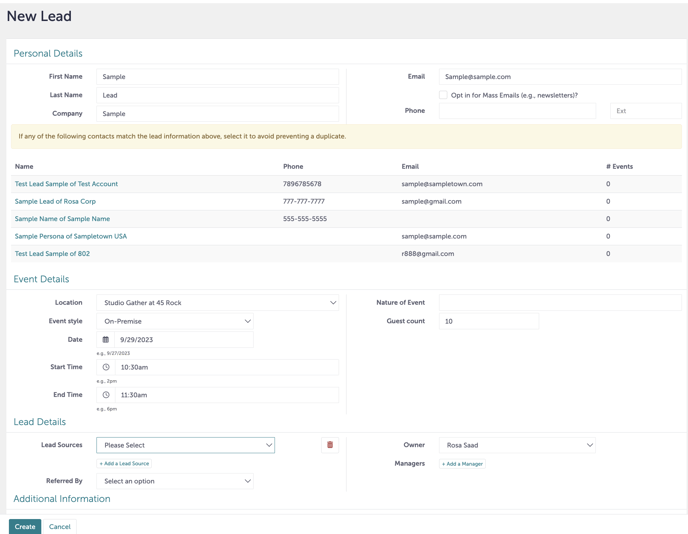
Task: Click Add a Manager button
Action: (x=462, y=464)
